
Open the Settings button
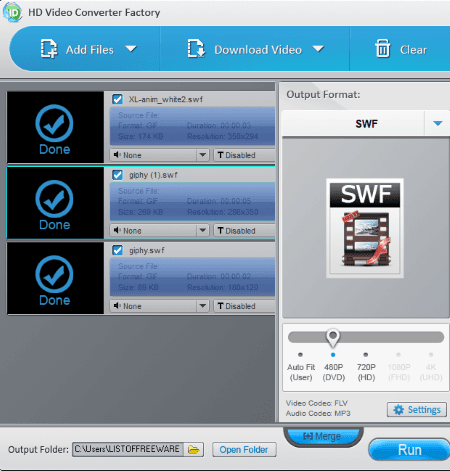[417, 410]
